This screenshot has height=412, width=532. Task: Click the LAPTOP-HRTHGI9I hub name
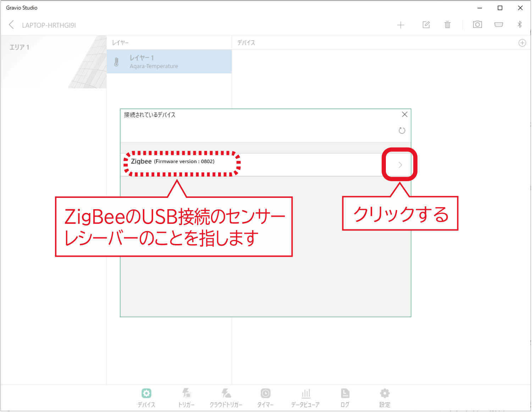click(x=49, y=25)
